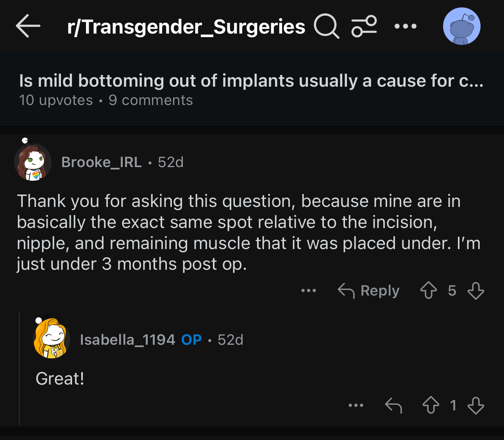Open your profile avatar menu
The image size is (504, 440).
tap(461, 26)
